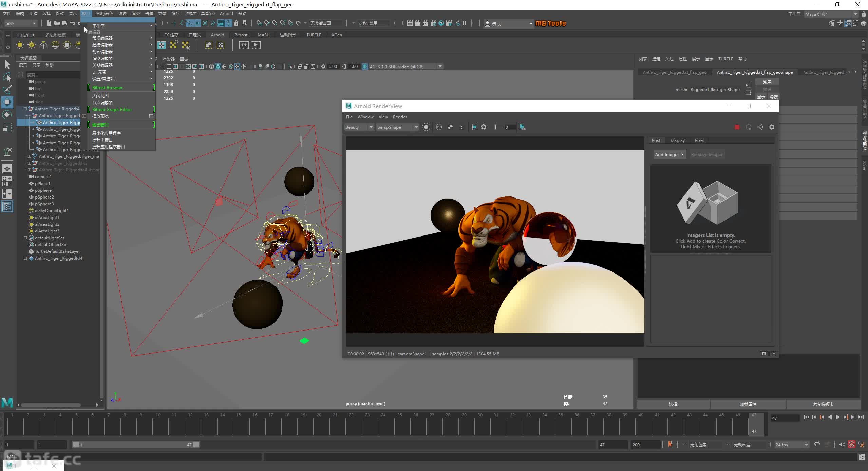Activate the Paint Selection brush tool
Viewport: 868px width, 471px height.
click(x=7, y=90)
